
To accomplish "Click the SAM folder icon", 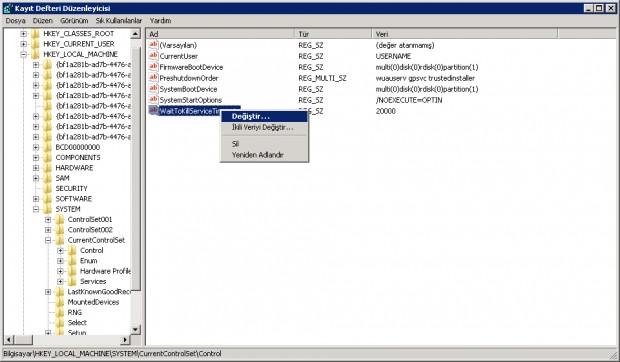I will [x=47, y=178].
